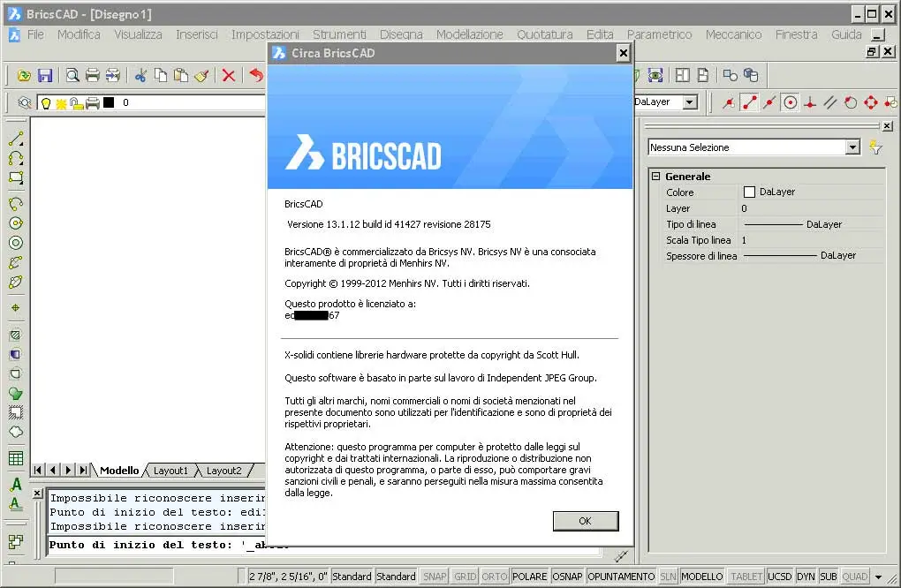Open Print Preview from the toolbar

click(72, 75)
